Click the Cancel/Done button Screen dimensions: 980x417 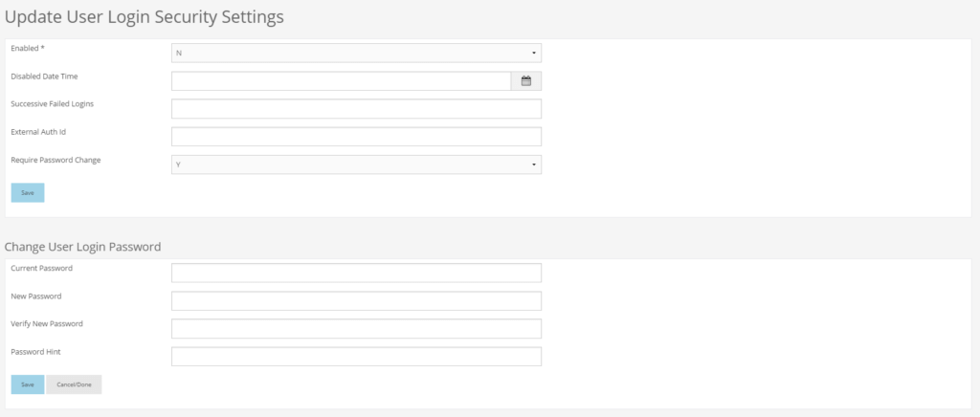click(x=74, y=384)
